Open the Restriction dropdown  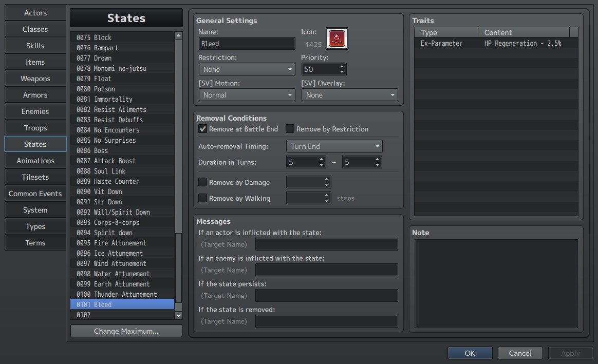[247, 69]
